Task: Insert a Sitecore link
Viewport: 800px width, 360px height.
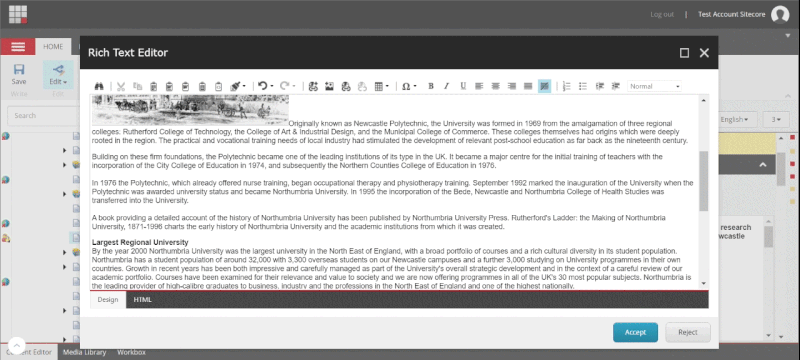Action: [313, 87]
